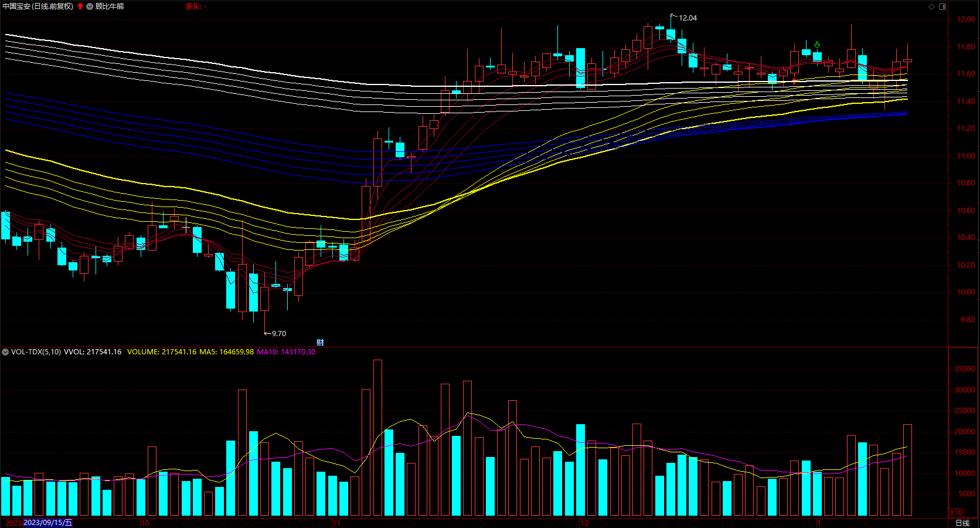Click the green down-arrow signal marker
This screenshot has height=528, width=980.
point(816,45)
